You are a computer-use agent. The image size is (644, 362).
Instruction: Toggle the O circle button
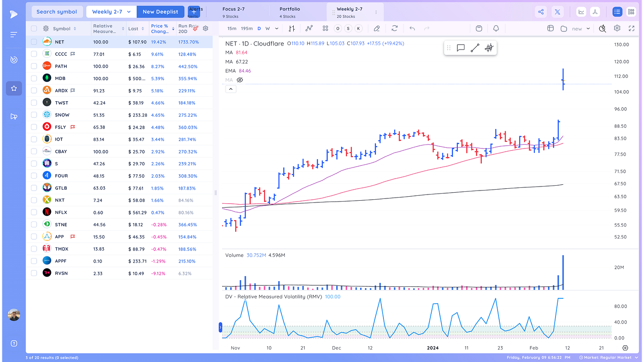pyautogui.click(x=338, y=28)
